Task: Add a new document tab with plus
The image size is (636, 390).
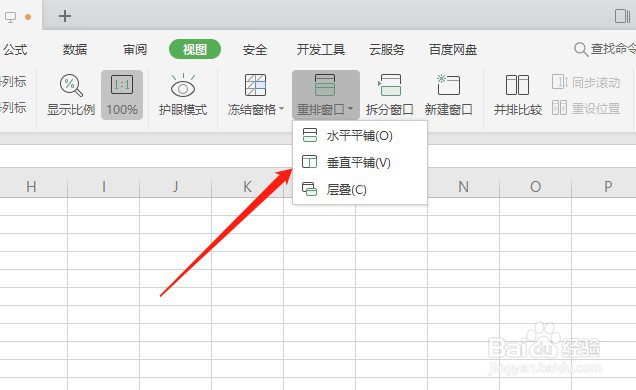Action: click(x=65, y=16)
